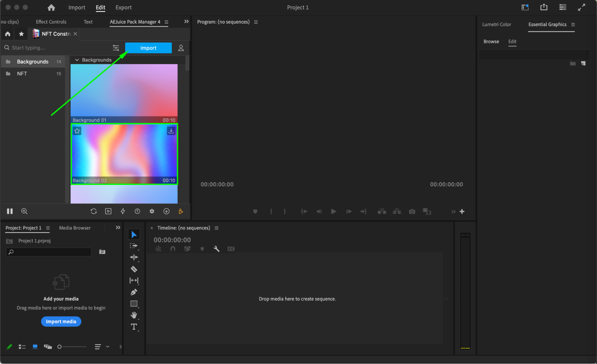597x364 pixels.
Task: Collapse the Backgrounds category chevron
Action: (x=77, y=60)
